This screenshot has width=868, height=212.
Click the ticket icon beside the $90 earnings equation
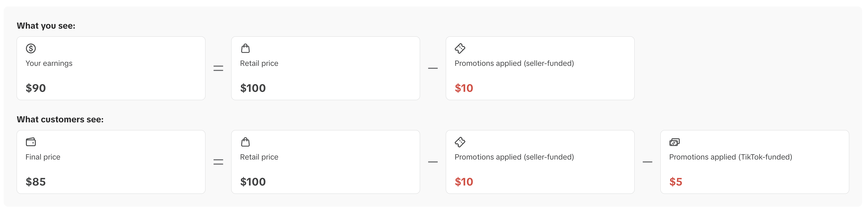tap(459, 48)
